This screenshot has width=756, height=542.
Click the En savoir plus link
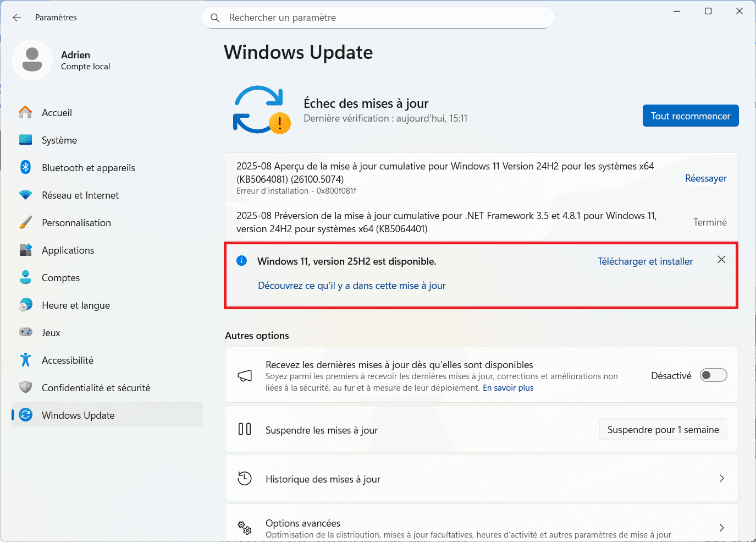[x=508, y=387]
